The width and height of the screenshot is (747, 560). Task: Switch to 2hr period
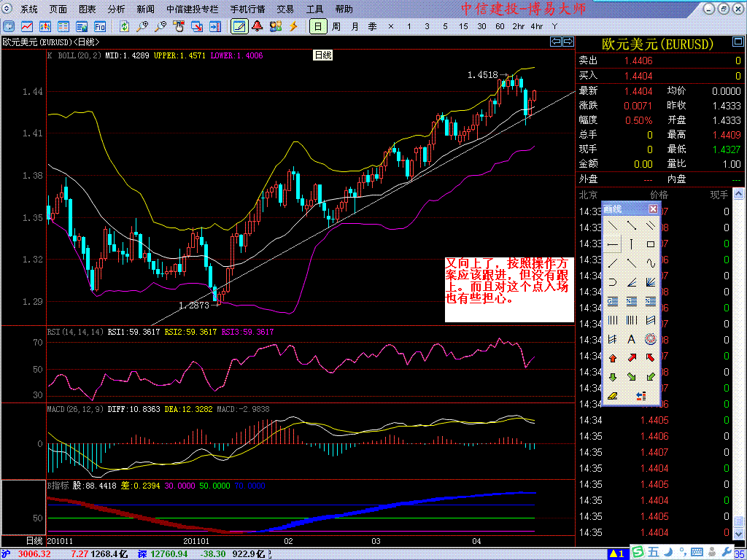tap(519, 26)
